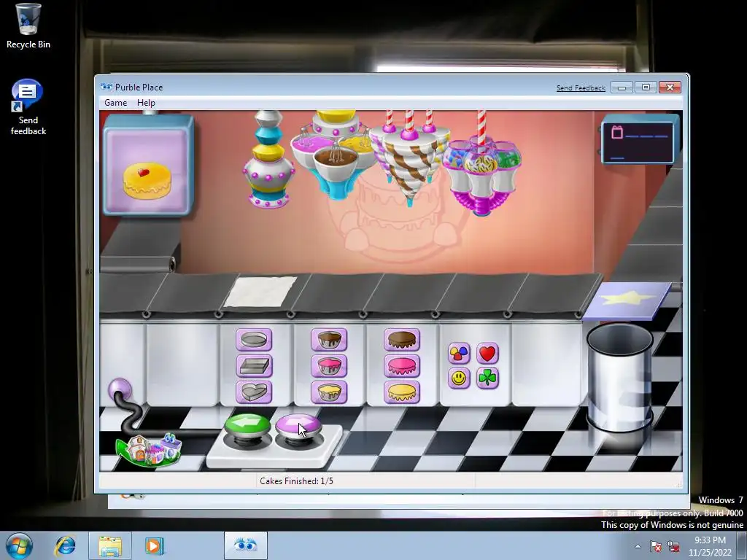Image resolution: width=747 pixels, height=560 pixels.
Task: Show hidden system tray icons arrow
Action: click(638, 546)
